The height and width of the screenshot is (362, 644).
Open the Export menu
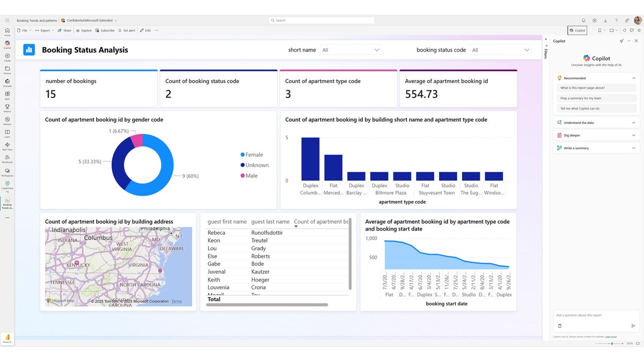tap(44, 31)
